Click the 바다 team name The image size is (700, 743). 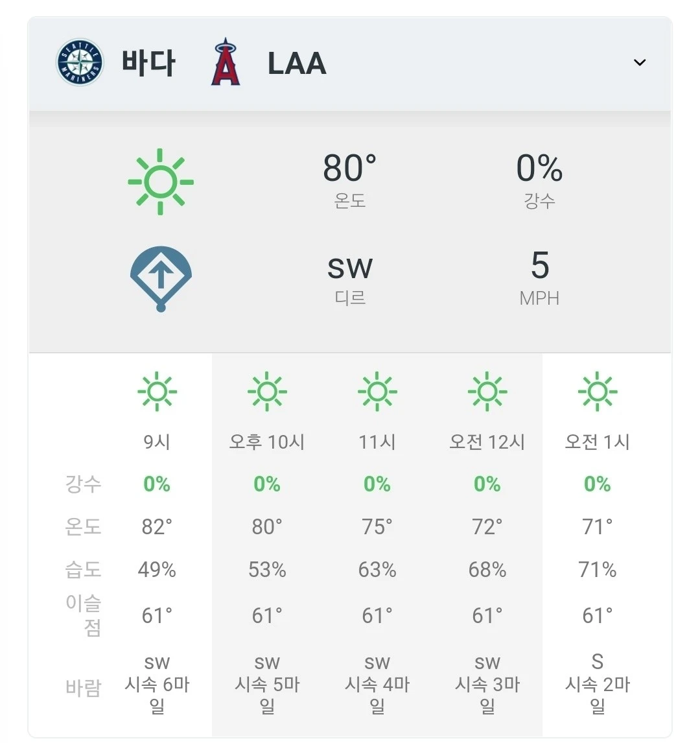pyautogui.click(x=148, y=62)
